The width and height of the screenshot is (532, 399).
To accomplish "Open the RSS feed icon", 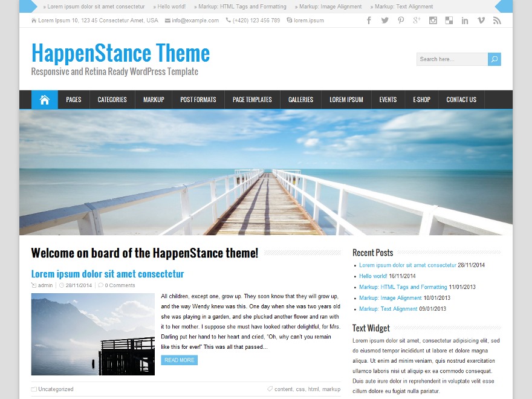I will click(497, 21).
